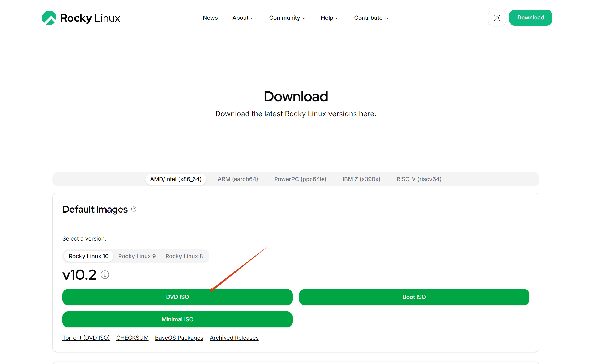Expand the Community dropdown menu

point(288,18)
